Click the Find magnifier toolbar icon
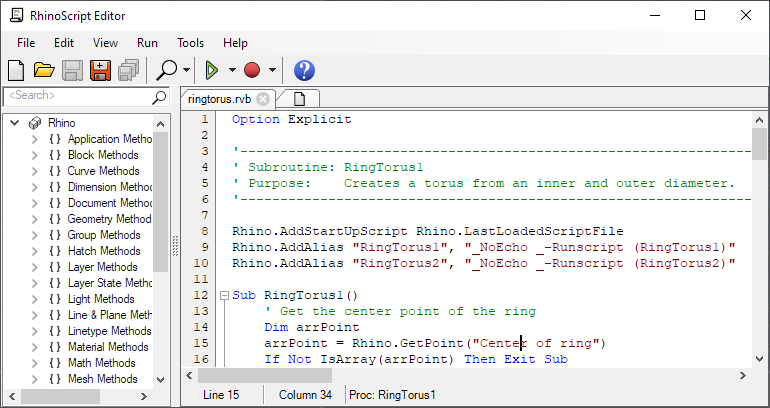This screenshot has height=408, width=770. pyautogui.click(x=166, y=70)
